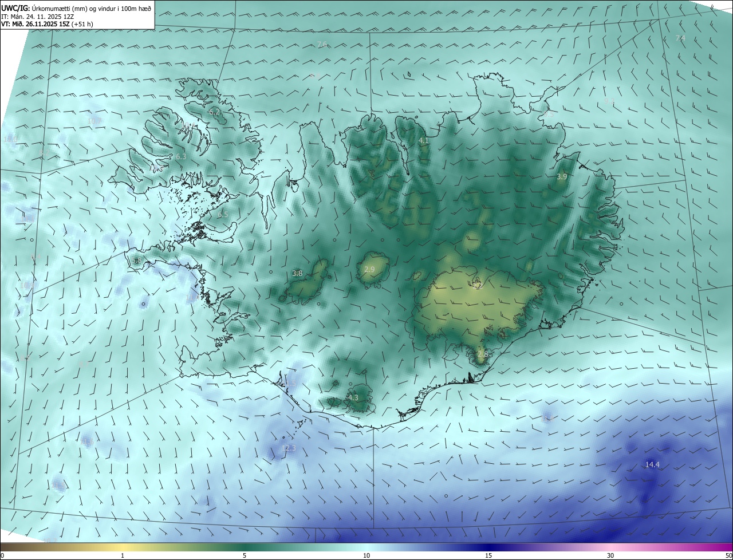Click the 12.3 value label offshore
733x560 pixels.
tap(289, 448)
